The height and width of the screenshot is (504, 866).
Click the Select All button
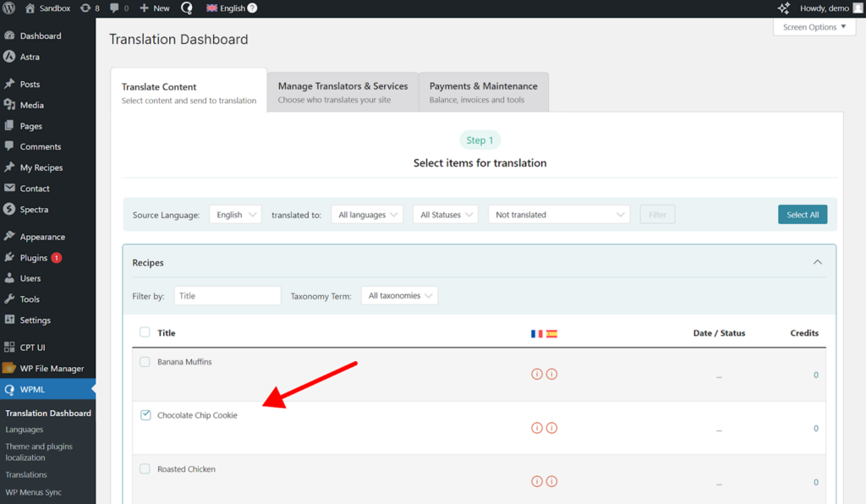coord(802,214)
